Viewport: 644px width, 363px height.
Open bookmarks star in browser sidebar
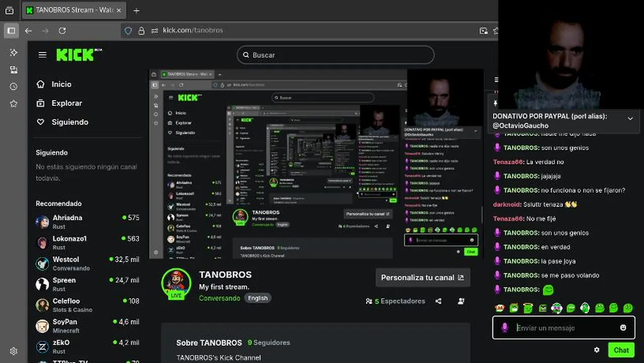point(14,104)
